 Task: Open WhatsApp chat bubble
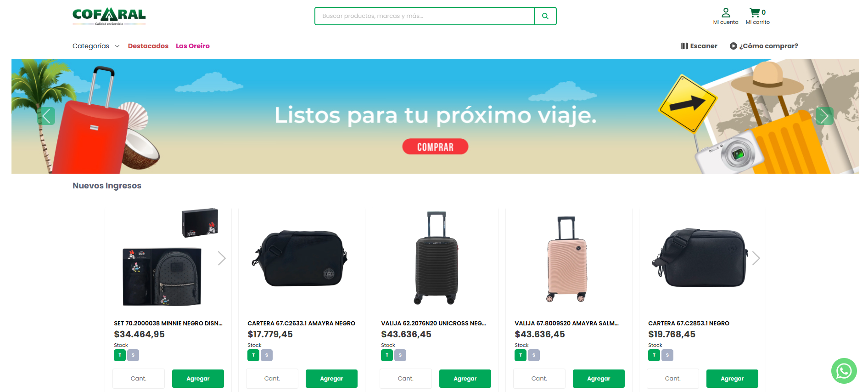844,371
